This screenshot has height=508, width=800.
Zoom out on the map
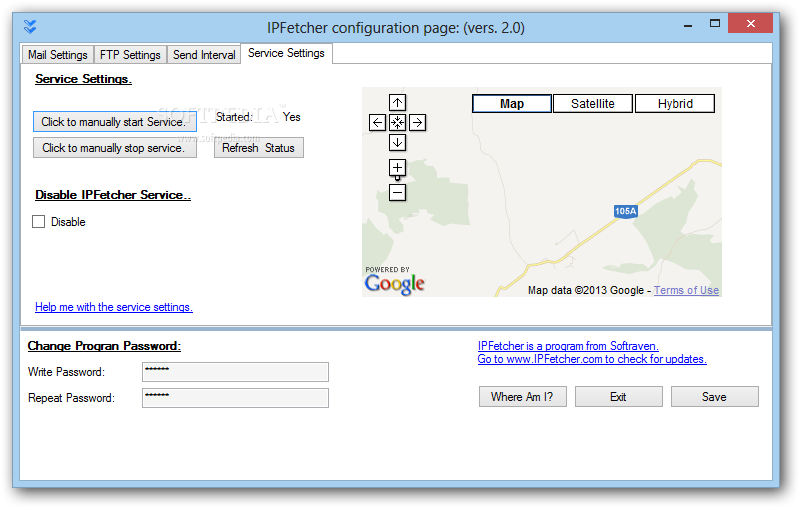click(x=397, y=192)
